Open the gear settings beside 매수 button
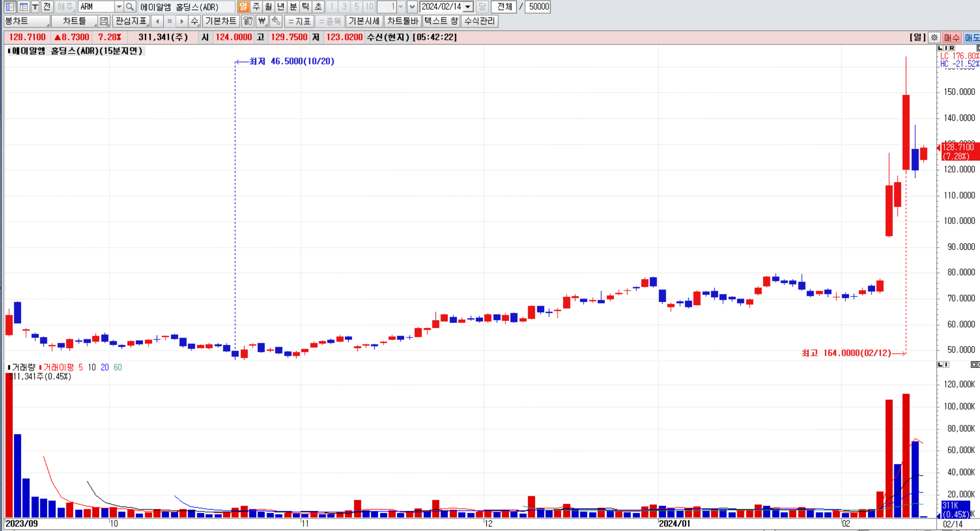 click(934, 37)
